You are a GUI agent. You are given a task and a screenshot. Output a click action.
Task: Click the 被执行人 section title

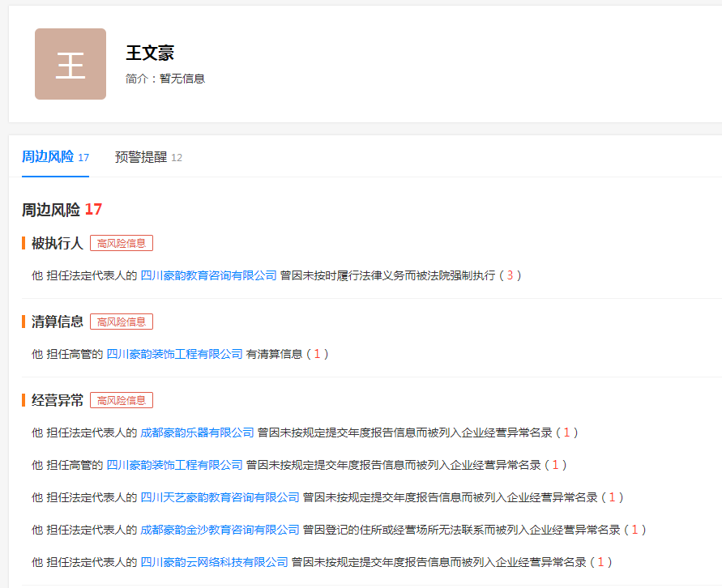[57, 244]
